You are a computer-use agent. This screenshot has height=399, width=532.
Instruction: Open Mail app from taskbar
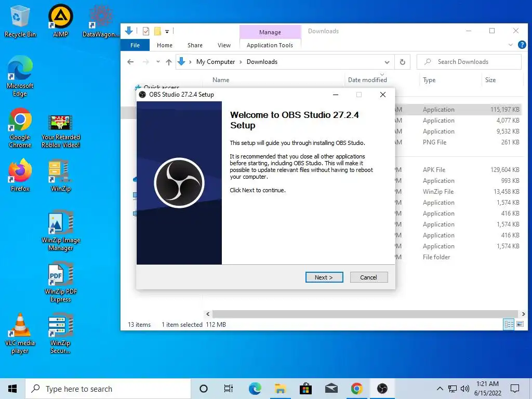click(x=331, y=389)
